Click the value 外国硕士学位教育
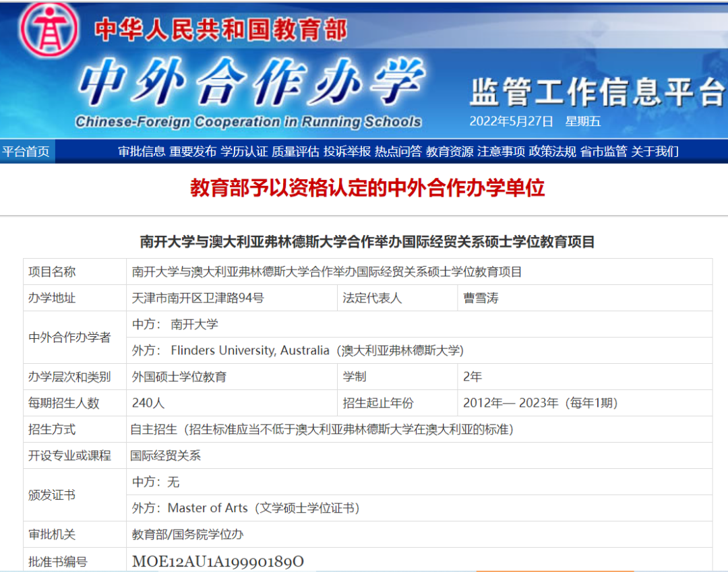This screenshot has width=728, height=572. (x=179, y=377)
